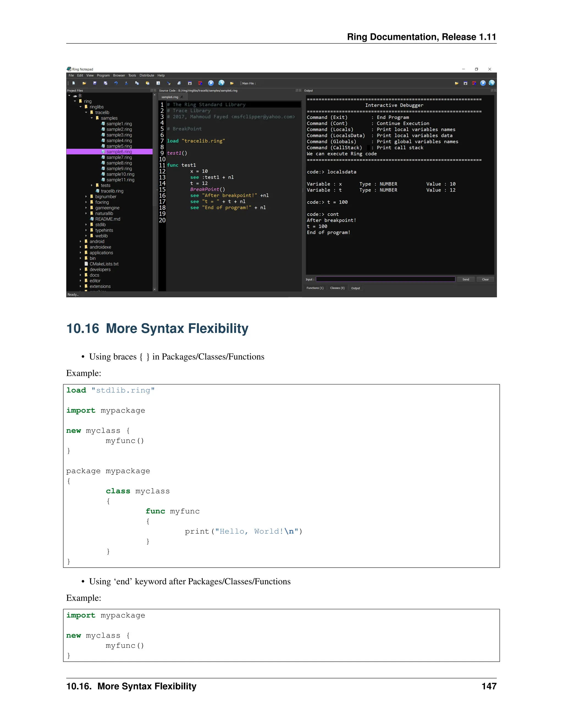The image size is (563, 728).
Task: Click the Font 'A' toolbar icon
Action: click(x=158, y=83)
